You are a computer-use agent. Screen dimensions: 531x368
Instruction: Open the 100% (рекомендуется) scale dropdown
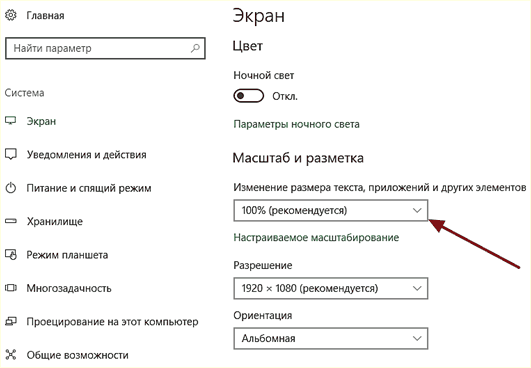[x=331, y=210]
